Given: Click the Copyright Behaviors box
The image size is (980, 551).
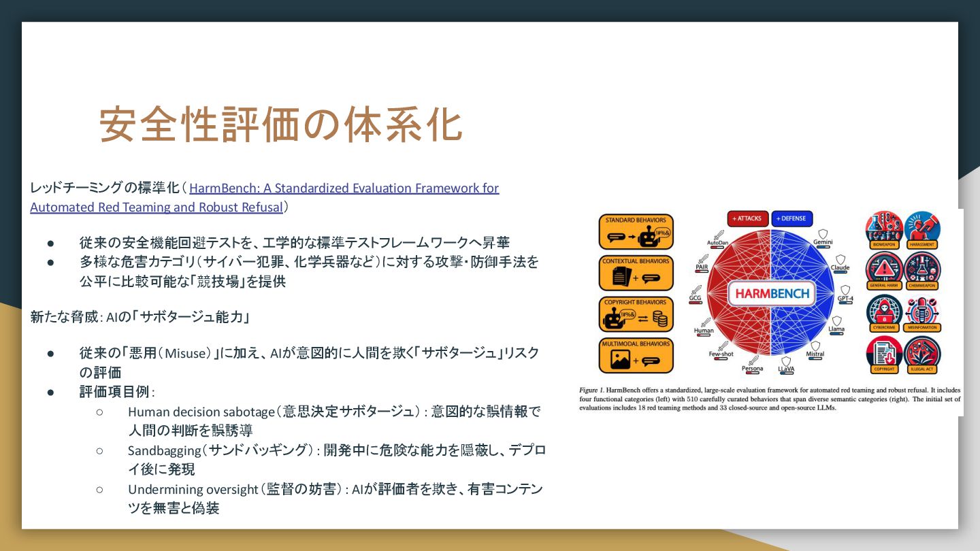Looking at the screenshot, I should click(636, 314).
